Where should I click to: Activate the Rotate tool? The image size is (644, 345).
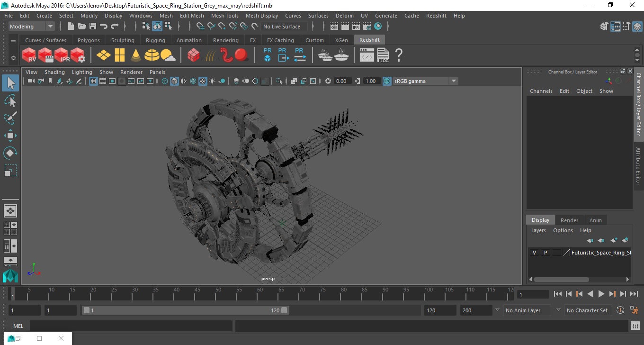click(10, 153)
